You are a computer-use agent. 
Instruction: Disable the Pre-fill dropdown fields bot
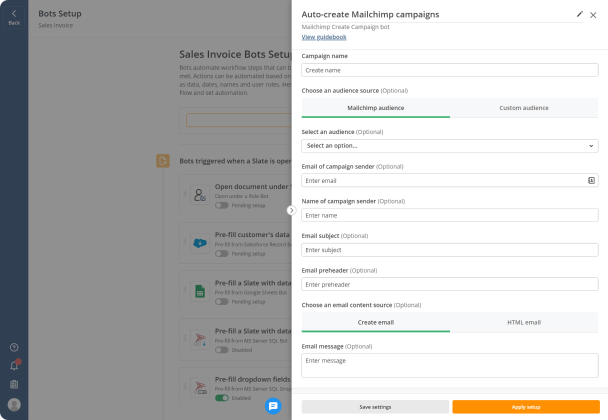pos(222,398)
